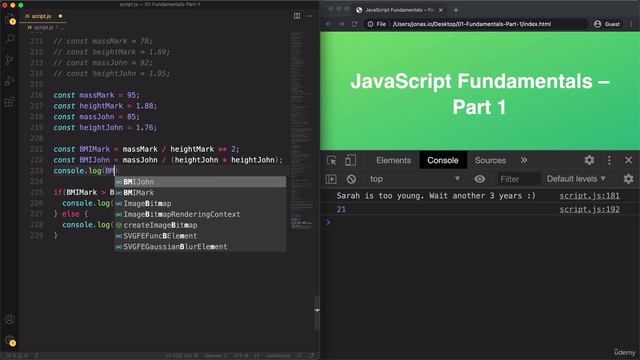Viewport: 640px width, 360px height.
Task: Switch to the Elements tab in DevTools
Action: [x=393, y=160]
